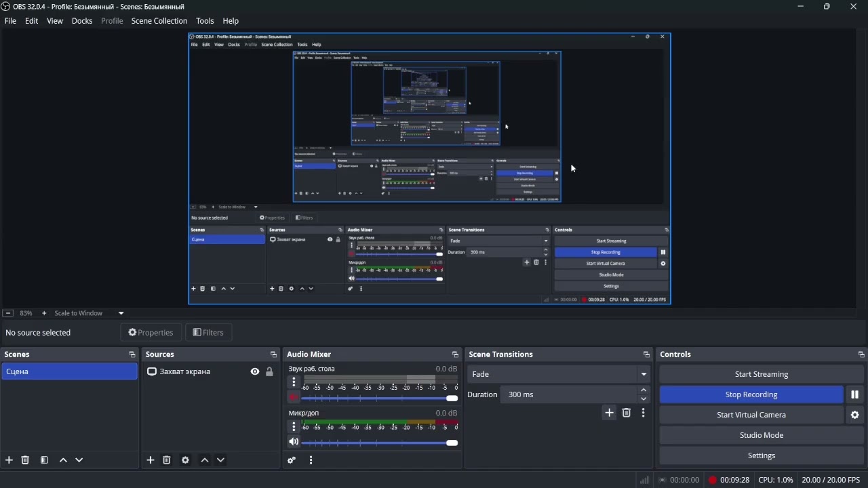Undock the Controls panel
868x488 pixels.
click(861, 355)
